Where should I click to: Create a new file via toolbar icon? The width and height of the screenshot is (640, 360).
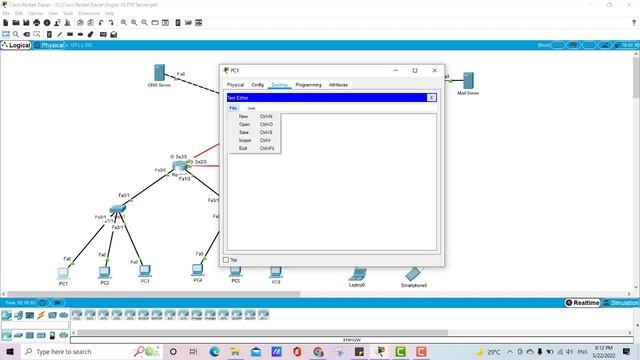click(x=6, y=23)
